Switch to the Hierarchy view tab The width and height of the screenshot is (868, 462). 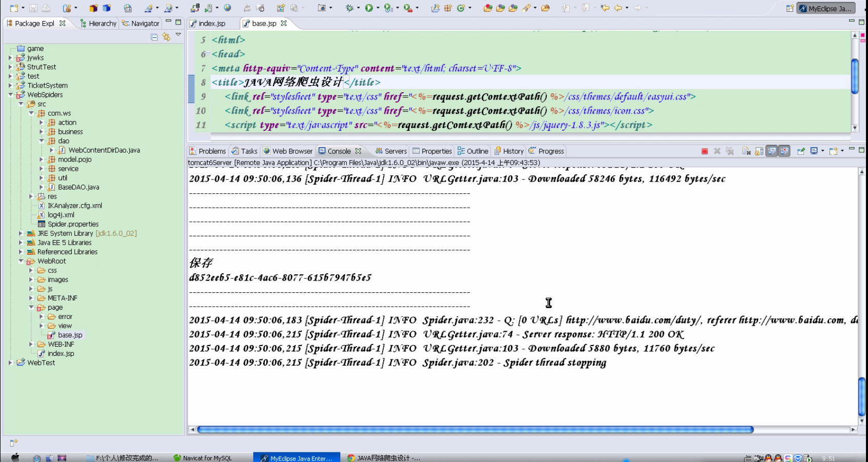98,24
